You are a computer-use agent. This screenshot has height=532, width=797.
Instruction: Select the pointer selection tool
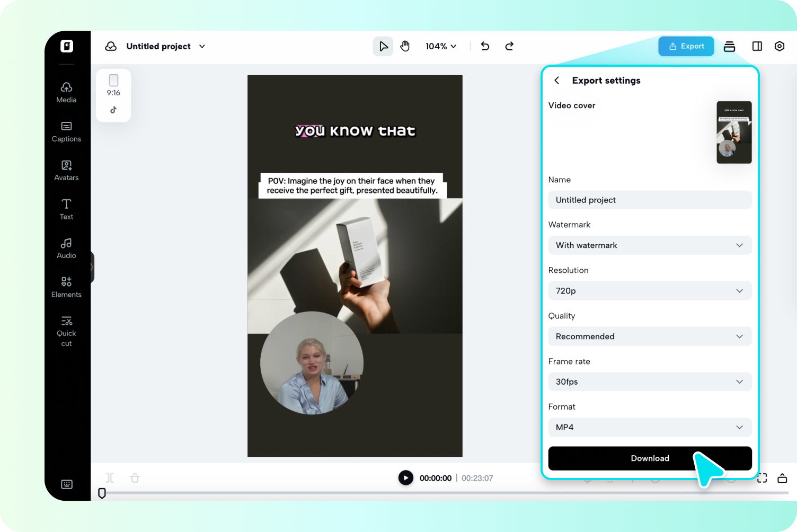point(383,47)
